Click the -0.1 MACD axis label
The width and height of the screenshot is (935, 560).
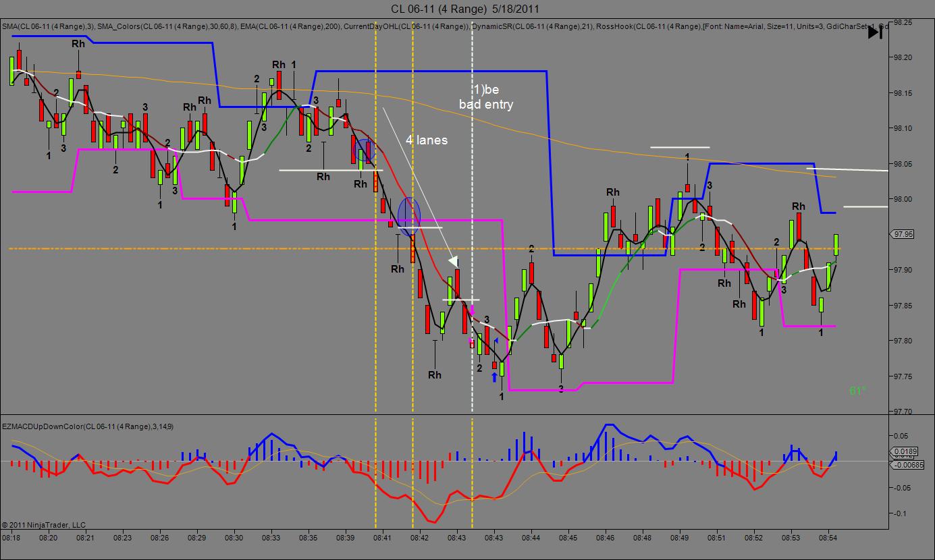click(901, 514)
